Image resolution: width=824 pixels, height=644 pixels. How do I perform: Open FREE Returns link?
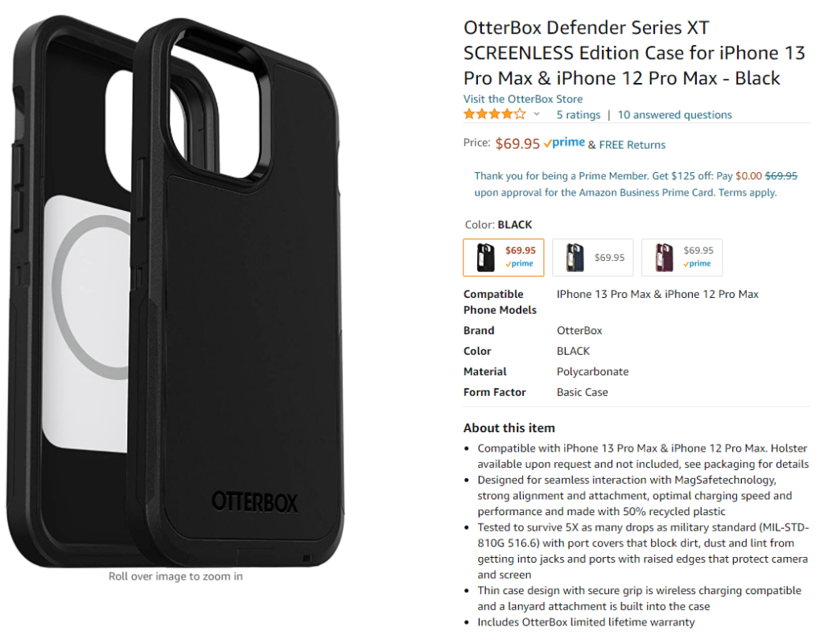[632, 145]
